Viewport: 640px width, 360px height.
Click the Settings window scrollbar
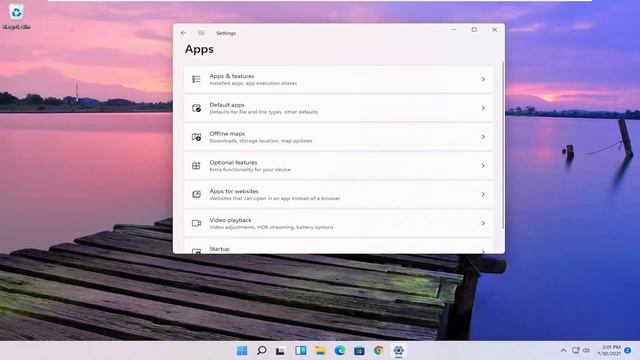click(x=502, y=145)
